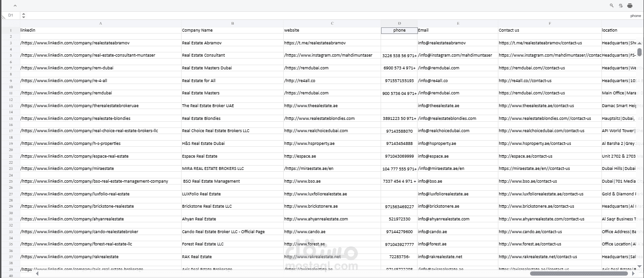
Task: Click phone cell 97143454888
Action: coord(399,143)
